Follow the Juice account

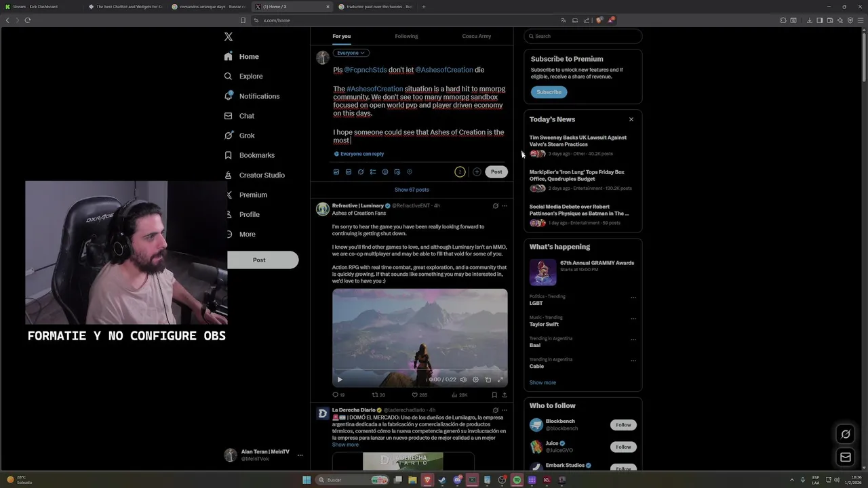click(x=623, y=447)
